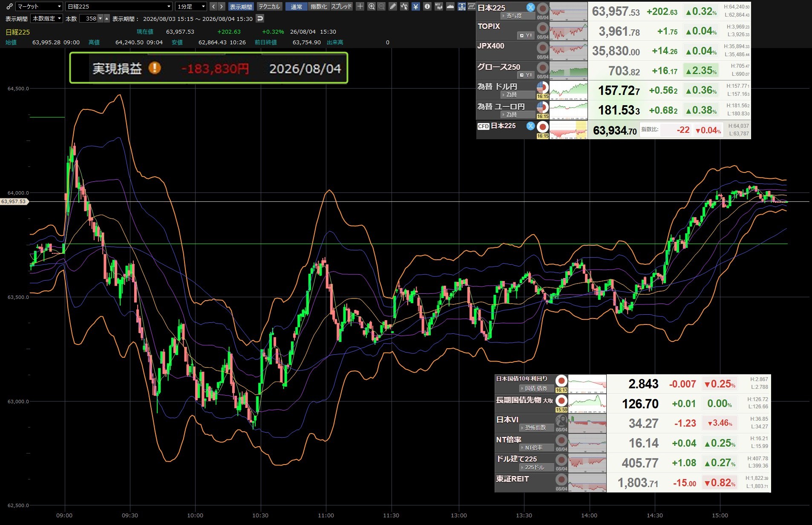Click the 34.27 value for 日本VI
This screenshot has height=525, width=812.
(644, 423)
